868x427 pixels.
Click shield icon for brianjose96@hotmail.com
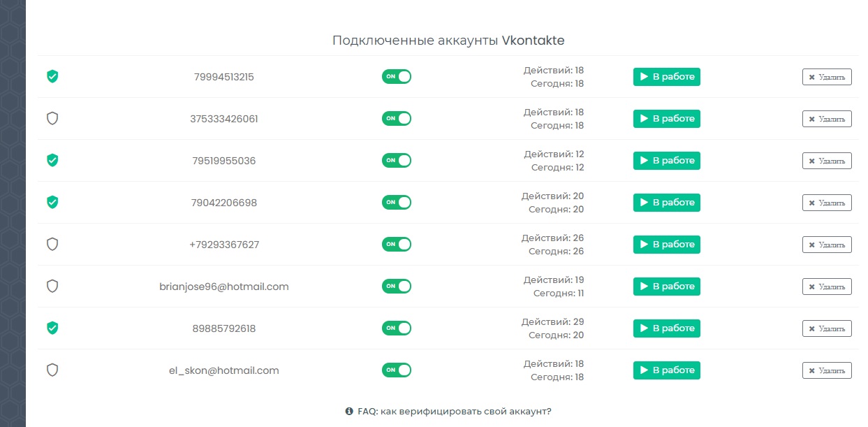pos(52,287)
